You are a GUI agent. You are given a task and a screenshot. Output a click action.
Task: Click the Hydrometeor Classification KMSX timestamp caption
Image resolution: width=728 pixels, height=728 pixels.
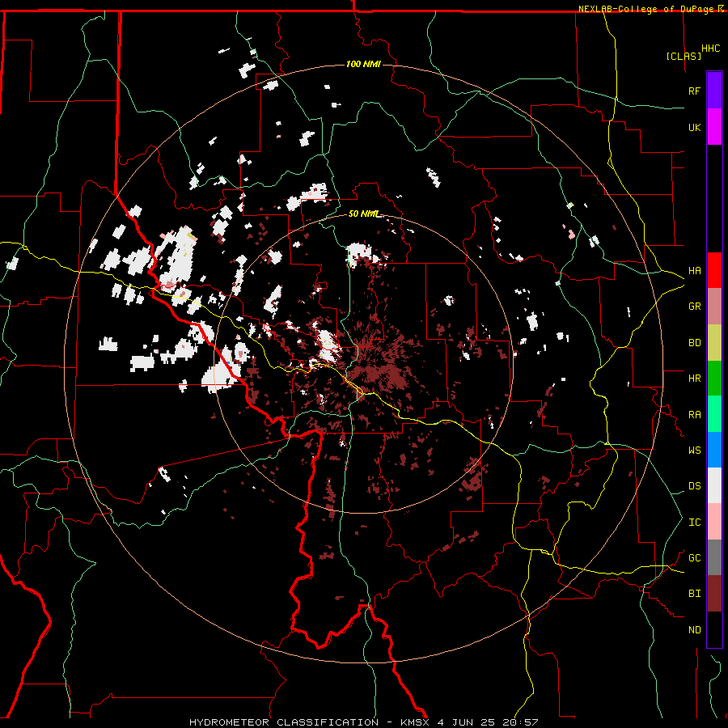coord(363,722)
